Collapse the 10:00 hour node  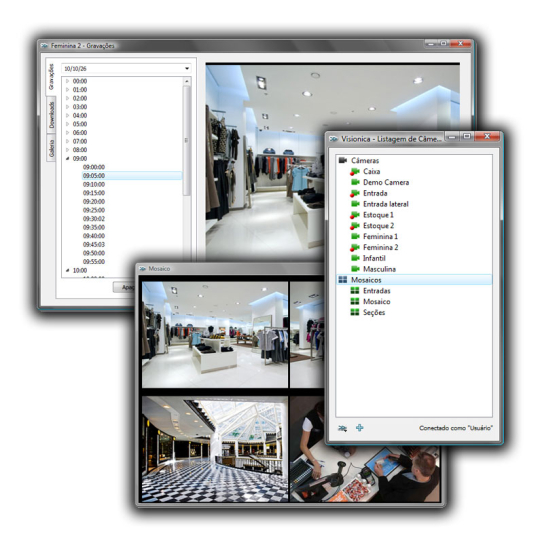pos(68,270)
